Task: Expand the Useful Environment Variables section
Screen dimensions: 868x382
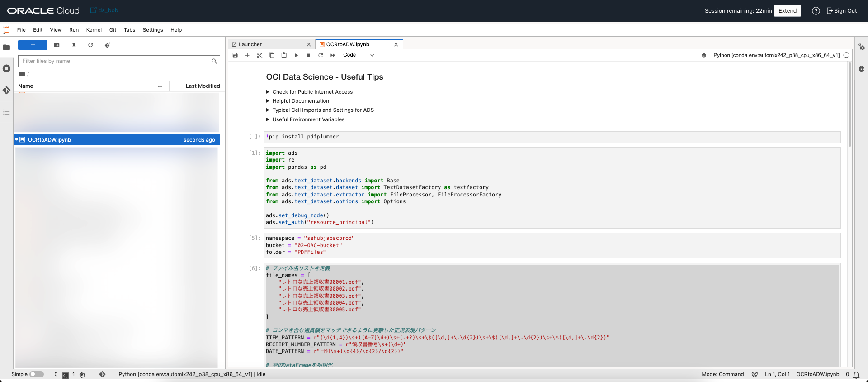Action: click(x=305, y=119)
